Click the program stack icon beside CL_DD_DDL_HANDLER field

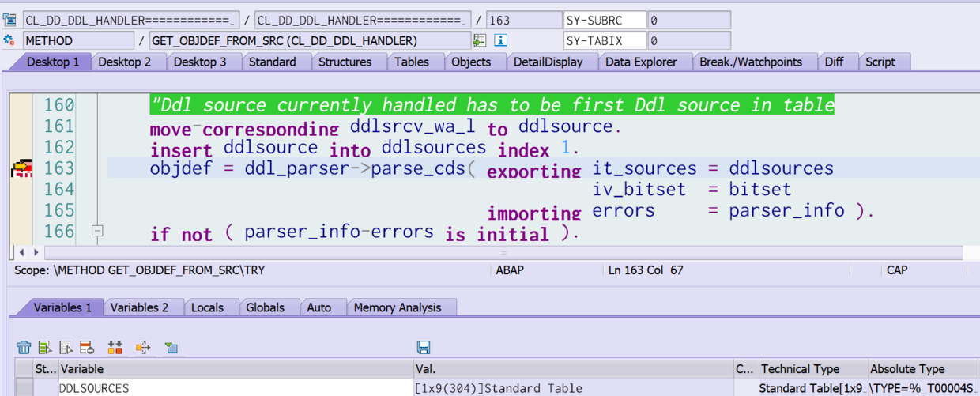[9, 20]
